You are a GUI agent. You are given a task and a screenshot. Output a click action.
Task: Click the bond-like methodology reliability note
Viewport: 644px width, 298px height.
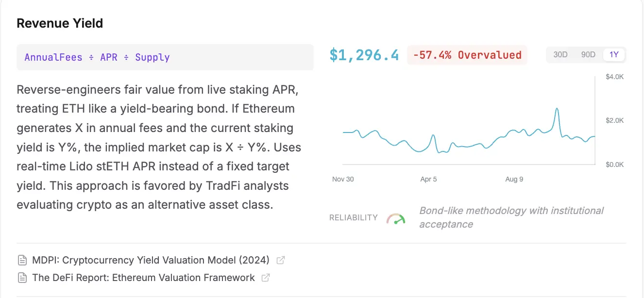click(x=511, y=217)
